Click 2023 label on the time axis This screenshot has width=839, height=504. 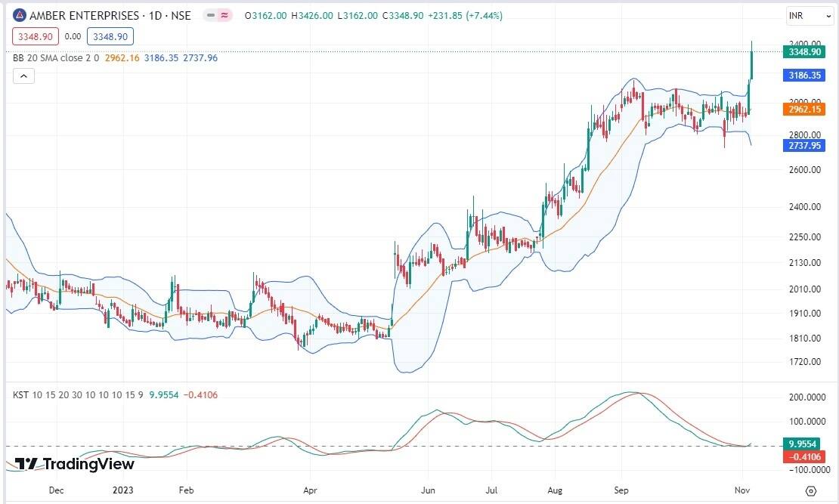pyautogui.click(x=122, y=490)
